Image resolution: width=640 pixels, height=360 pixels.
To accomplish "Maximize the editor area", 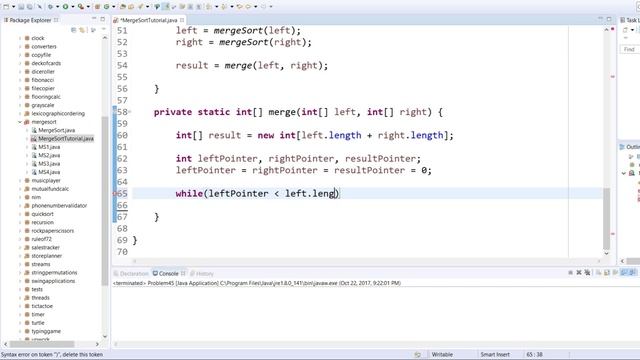I will [609, 19].
